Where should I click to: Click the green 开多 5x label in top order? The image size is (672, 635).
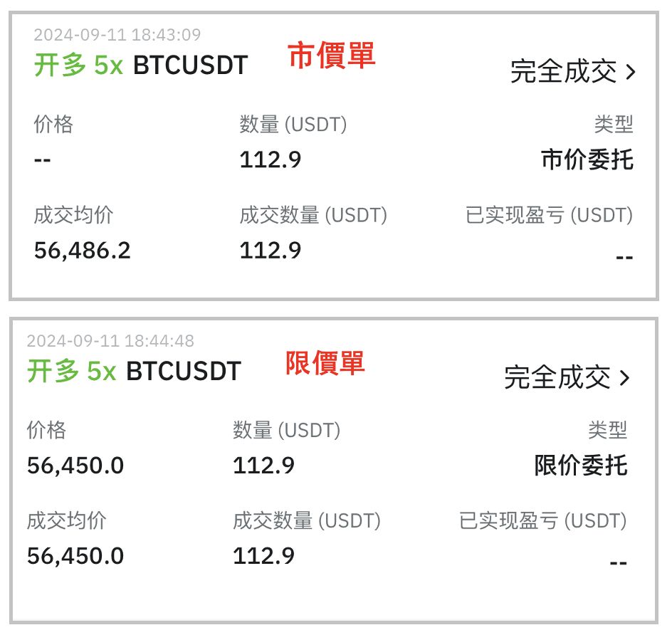78,65
